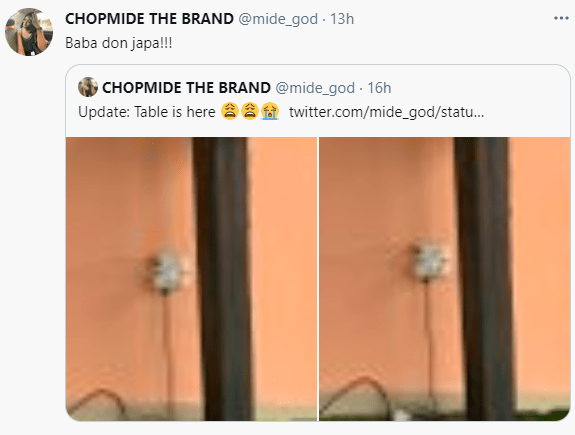Open the 13h timestamp link
The image size is (575, 435).
pos(342,19)
